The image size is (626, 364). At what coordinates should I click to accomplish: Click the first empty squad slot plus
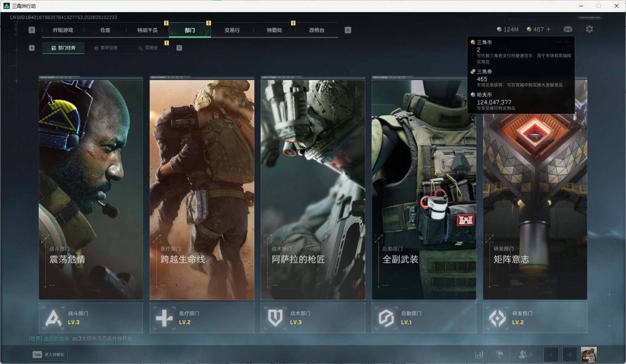tap(551, 355)
